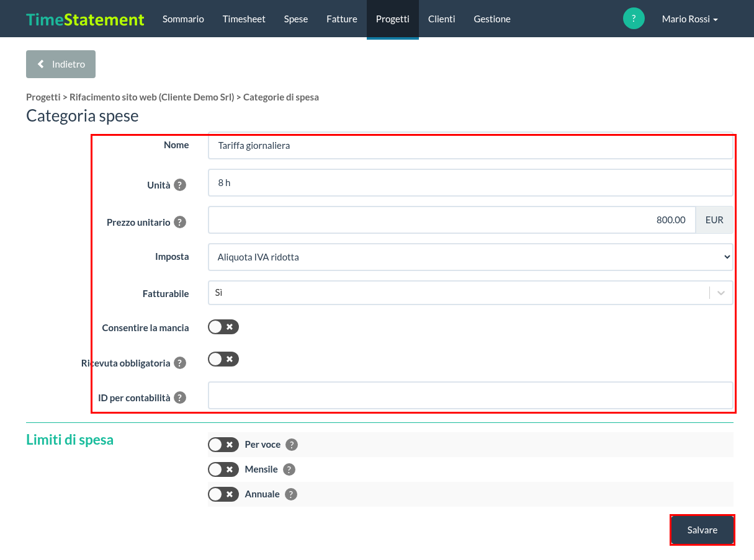Click the Salvare button

click(x=702, y=530)
